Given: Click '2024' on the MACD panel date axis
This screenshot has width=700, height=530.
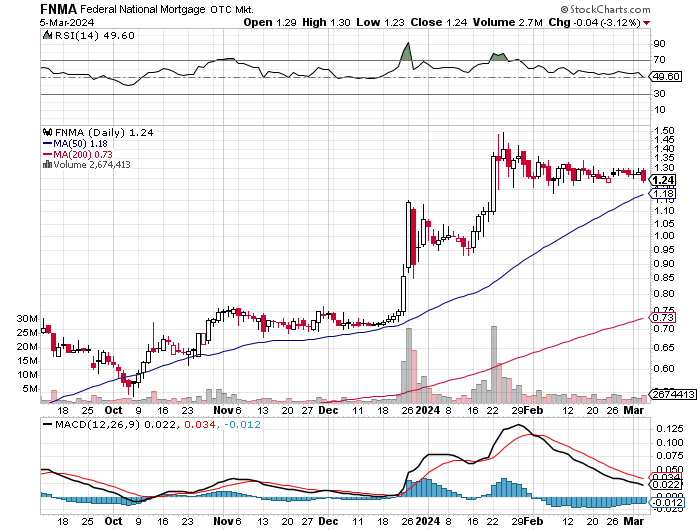Looking at the screenshot, I should point(428,521).
